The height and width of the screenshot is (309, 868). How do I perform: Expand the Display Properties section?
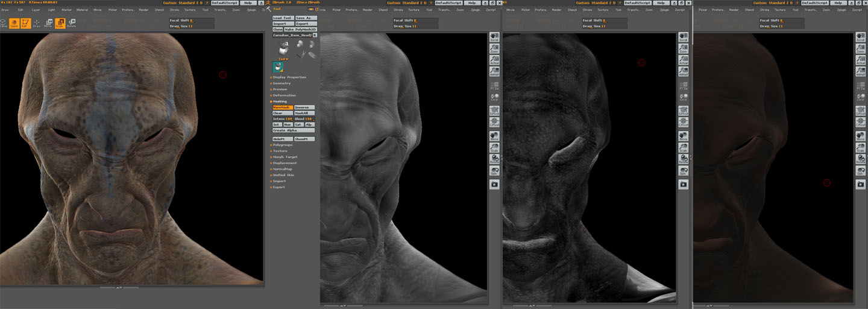coord(289,77)
